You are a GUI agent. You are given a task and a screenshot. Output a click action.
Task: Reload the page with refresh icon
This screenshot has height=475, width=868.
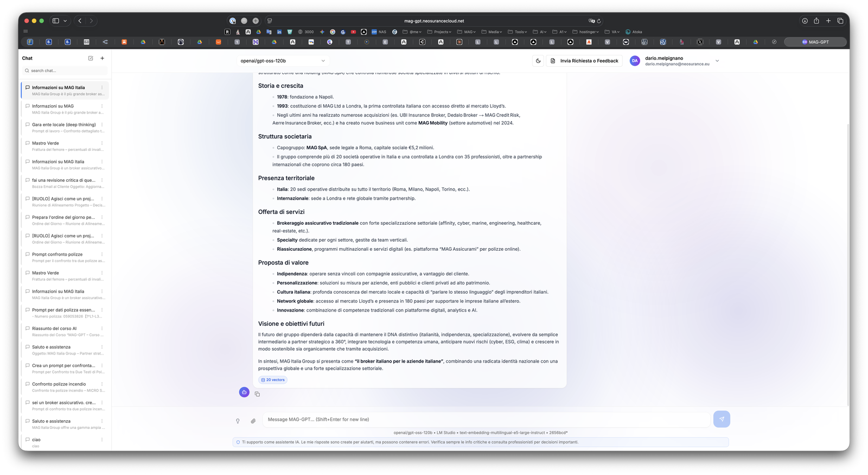pos(599,21)
